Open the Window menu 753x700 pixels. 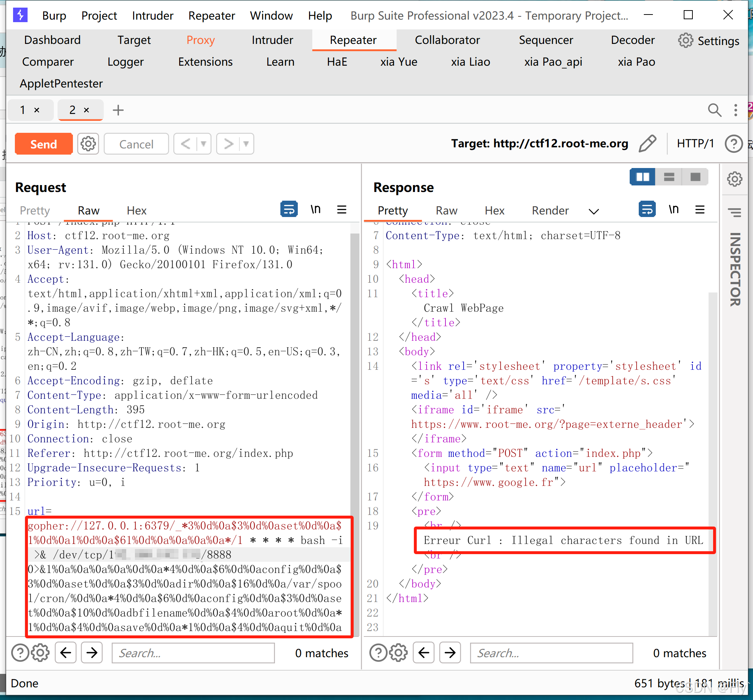[271, 16]
